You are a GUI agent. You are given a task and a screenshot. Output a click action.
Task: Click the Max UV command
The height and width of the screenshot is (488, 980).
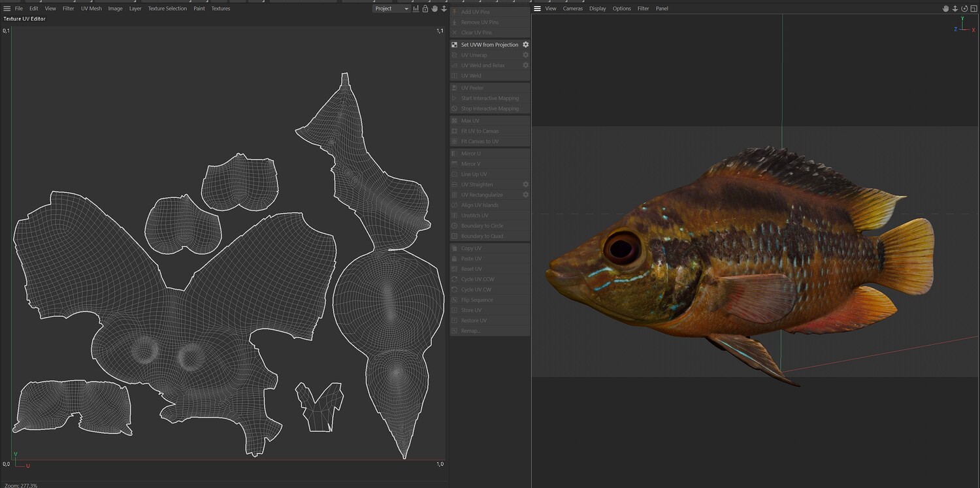coord(490,121)
